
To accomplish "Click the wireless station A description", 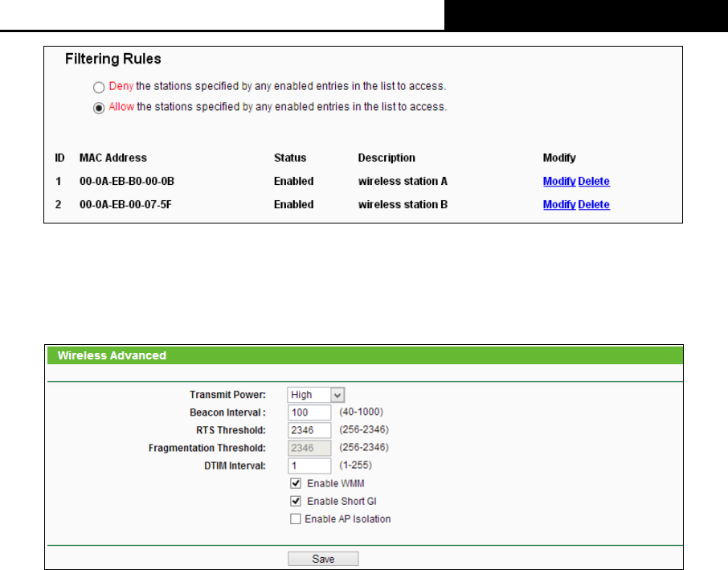I will click(x=403, y=181).
